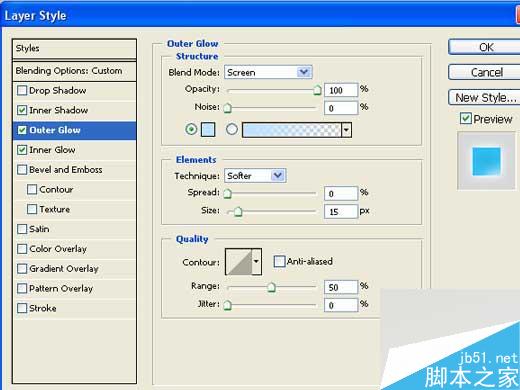Click the Opacity value field
520x390 pixels.
pyautogui.click(x=341, y=90)
